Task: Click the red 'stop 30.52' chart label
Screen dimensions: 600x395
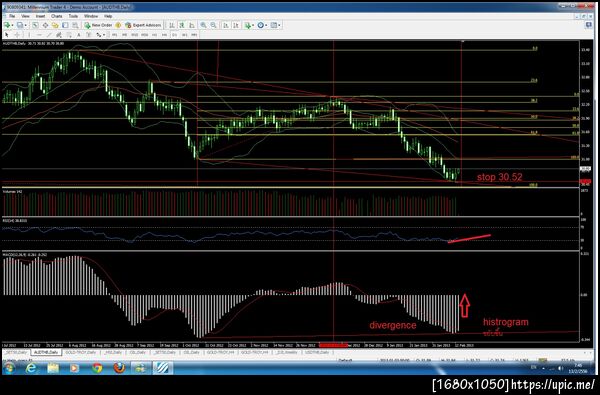Action: 499,177
